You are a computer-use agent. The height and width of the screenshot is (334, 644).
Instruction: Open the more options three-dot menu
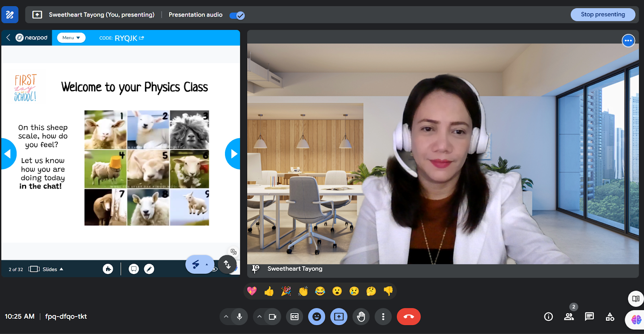pyautogui.click(x=383, y=317)
